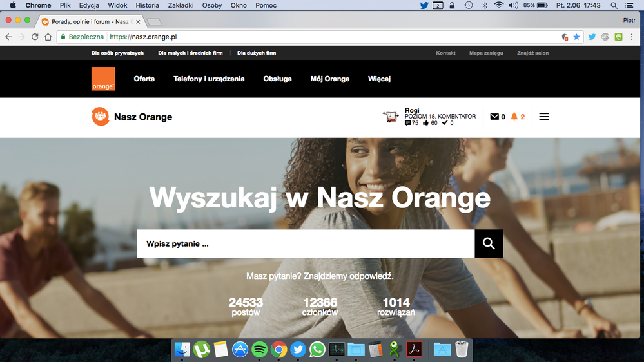Viewport: 644px width, 362px height.
Task: Click the Bezpieczna secure site indicator
Action: point(82,37)
